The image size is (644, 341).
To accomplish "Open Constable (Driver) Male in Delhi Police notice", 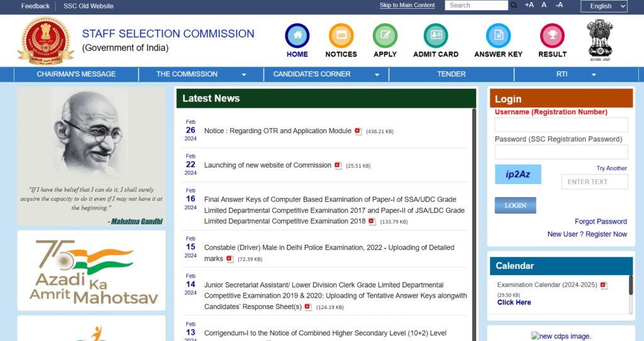I will [330, 253].
